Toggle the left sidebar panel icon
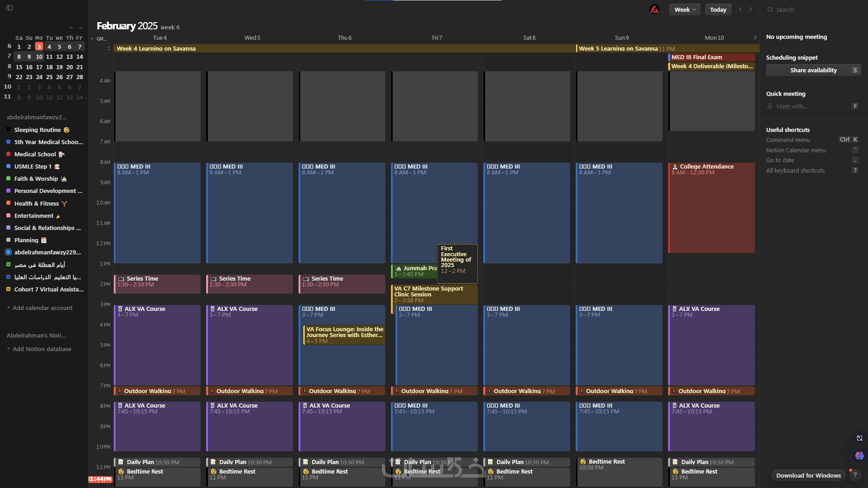This screenshot has width=868, height=488. (9, 8)
